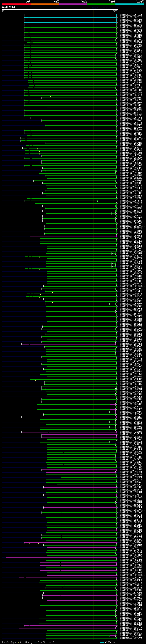The width and height of the screenshot is (146, 644).
Task: Click the query name AV416270
Action: [x=8, y=7]
